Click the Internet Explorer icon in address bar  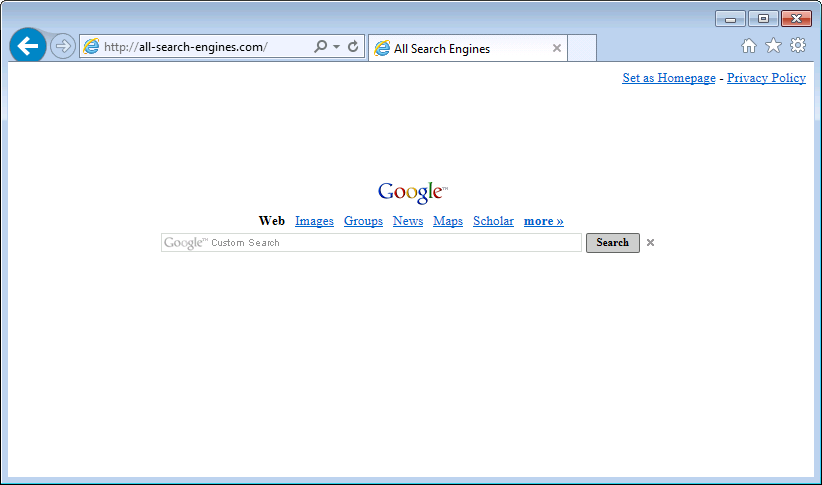coord(91,47)
